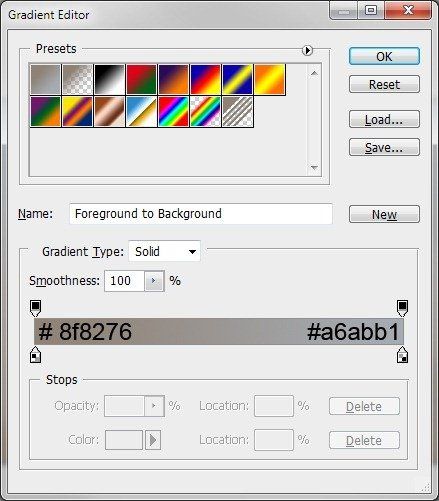Select the Foreground to Transparent preset
439x501 pixels.
77,79
